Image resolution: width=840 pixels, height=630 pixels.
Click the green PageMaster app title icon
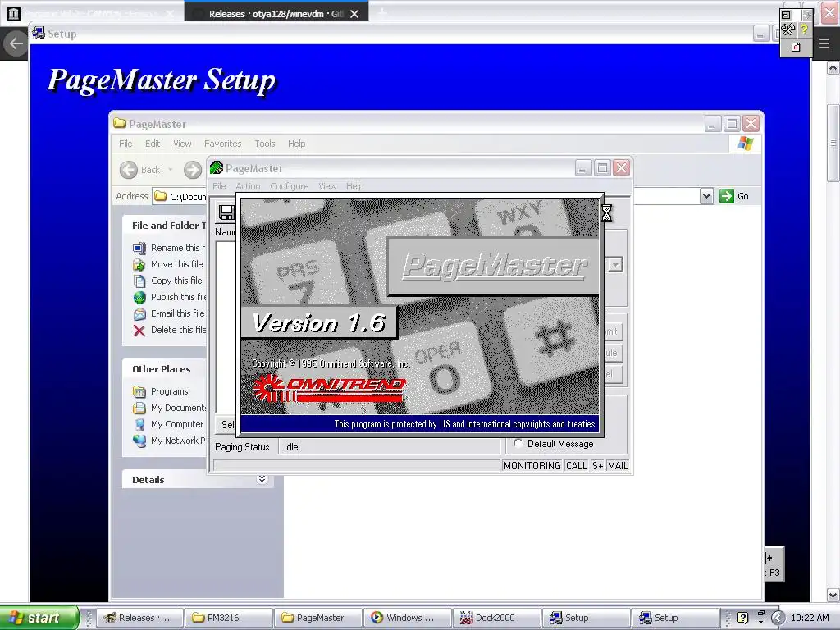(217, 167)
